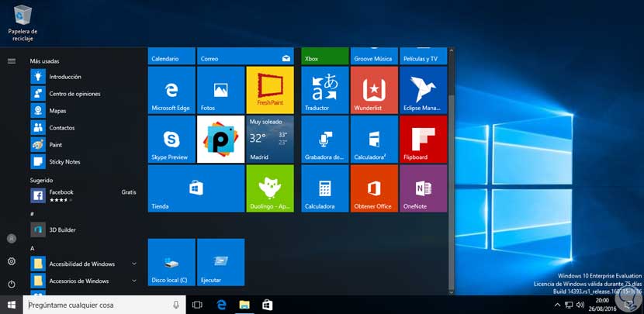644x314 pixels.
Task: Open the Grabadora de voz tile
Action: [x=325, y=139]
